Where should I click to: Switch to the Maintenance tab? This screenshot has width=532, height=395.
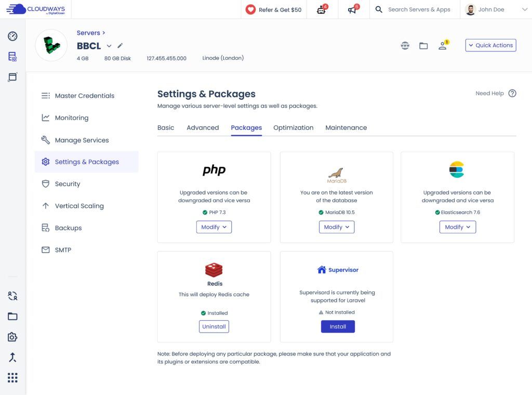pos(346,127)
